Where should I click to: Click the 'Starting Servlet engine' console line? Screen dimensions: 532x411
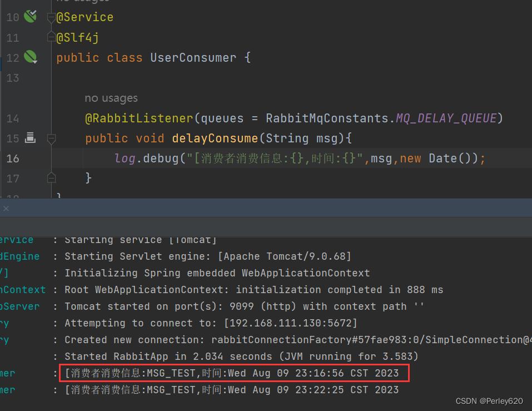(208, 256)
